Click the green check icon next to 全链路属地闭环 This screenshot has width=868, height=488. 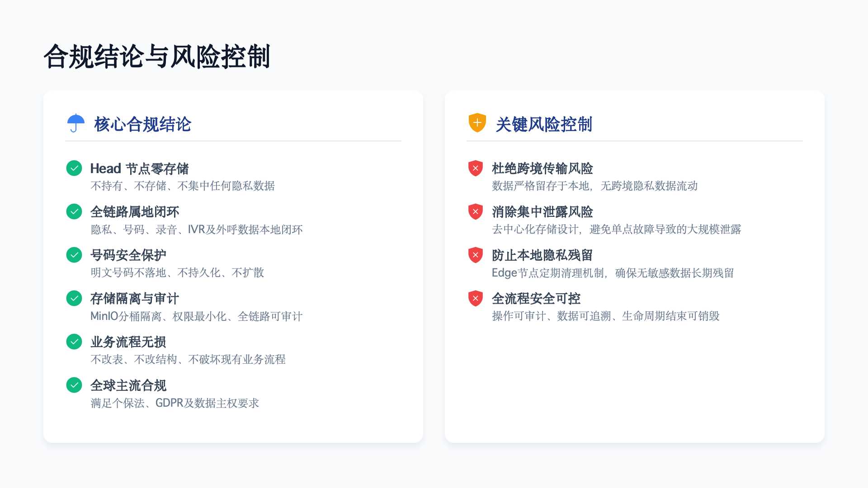[x=74, y=211]
